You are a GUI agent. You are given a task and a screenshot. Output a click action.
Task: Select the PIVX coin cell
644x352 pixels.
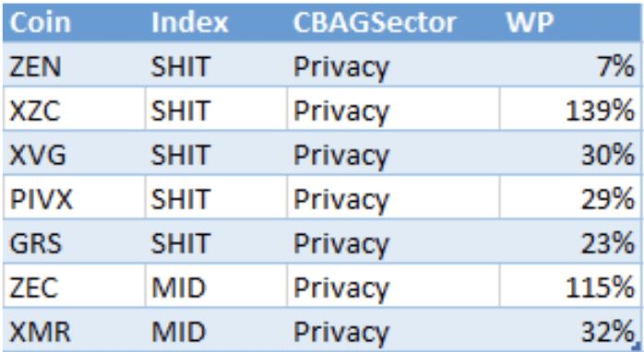(74, 197)
